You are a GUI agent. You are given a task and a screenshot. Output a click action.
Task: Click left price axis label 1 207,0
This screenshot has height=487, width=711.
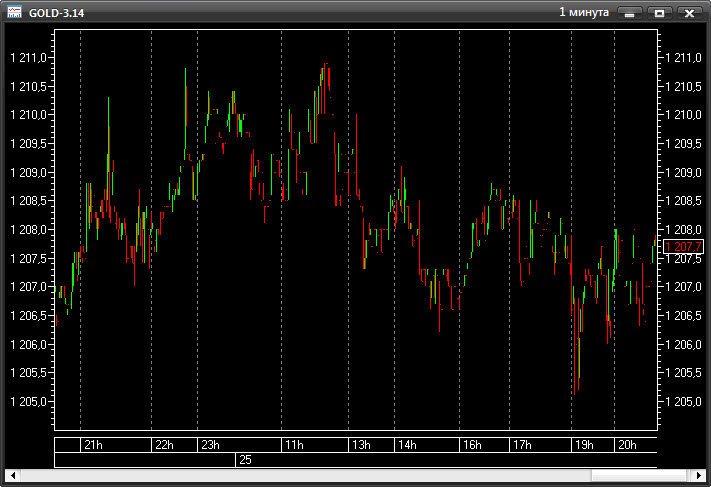click(29, 287)
